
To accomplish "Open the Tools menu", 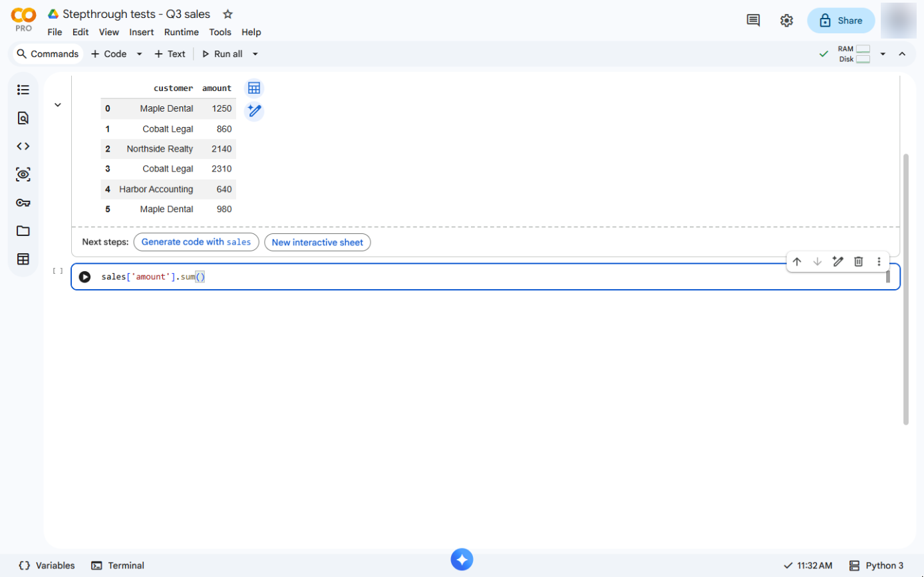I will 220,32.
